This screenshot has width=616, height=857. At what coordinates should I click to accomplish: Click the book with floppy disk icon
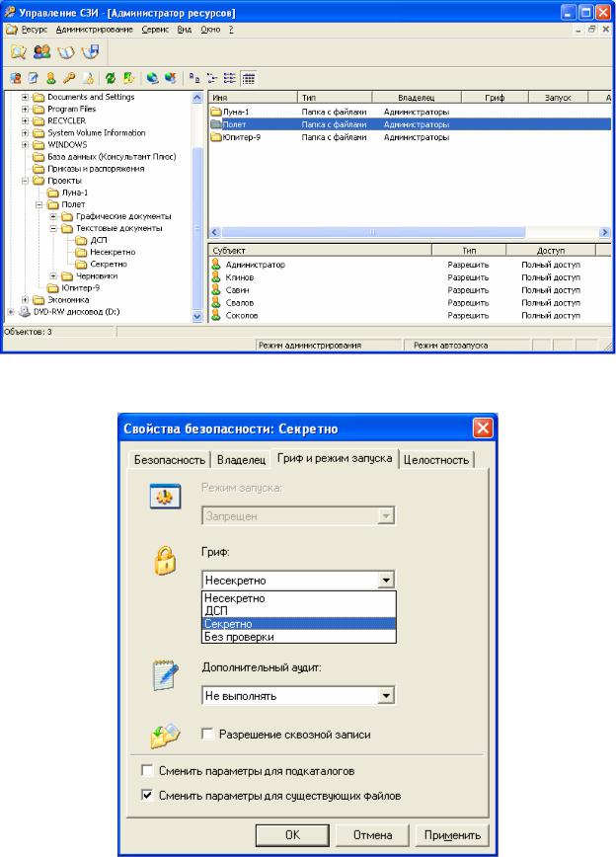point(90,52)
